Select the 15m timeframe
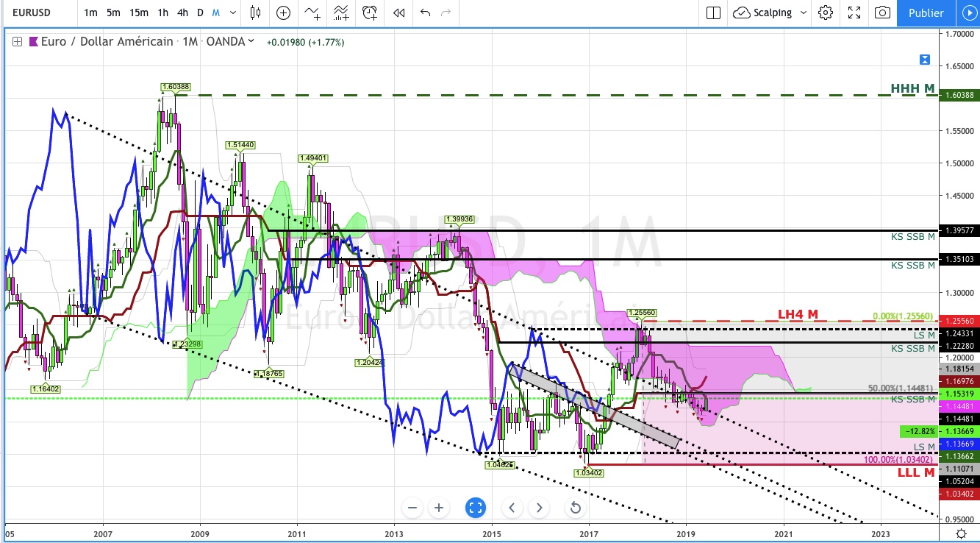The image size is (980, 543). [x=138, y=13]
